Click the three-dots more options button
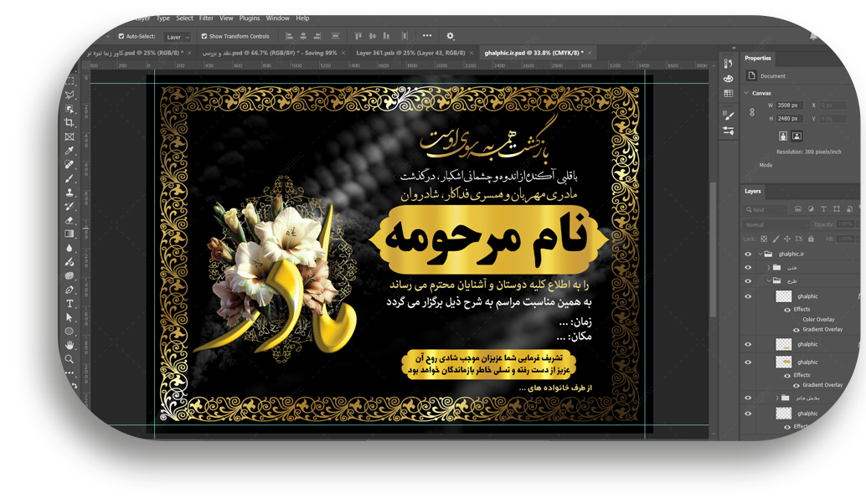The width and height of the screenshot is (866, 504). [427, 36]
